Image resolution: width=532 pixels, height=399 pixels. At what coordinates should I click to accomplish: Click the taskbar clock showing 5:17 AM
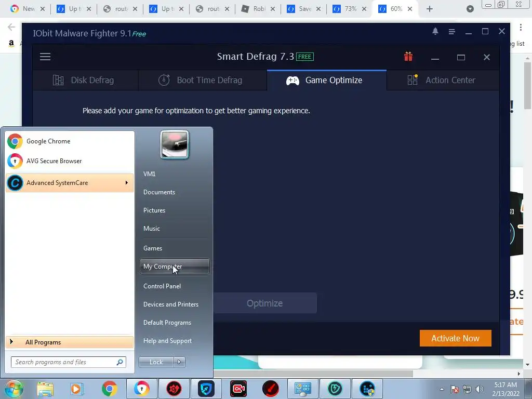pos(506,389)
